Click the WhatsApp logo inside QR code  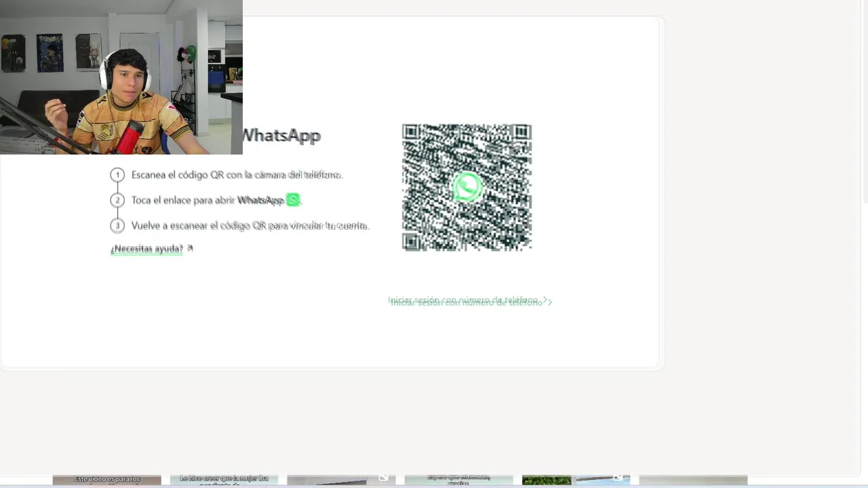(467, 188)
